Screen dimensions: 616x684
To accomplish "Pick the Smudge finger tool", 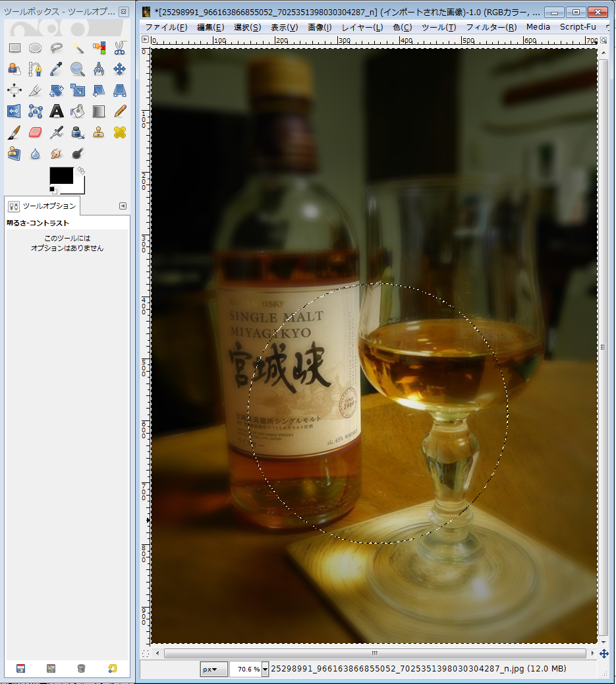I will [x=57, y=153].
